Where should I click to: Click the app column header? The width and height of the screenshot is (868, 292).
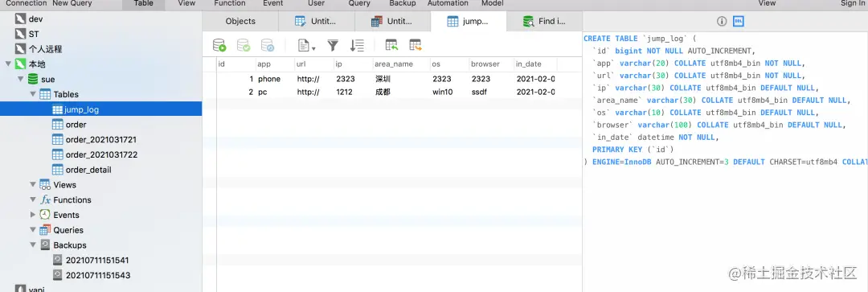pos(276,64)
